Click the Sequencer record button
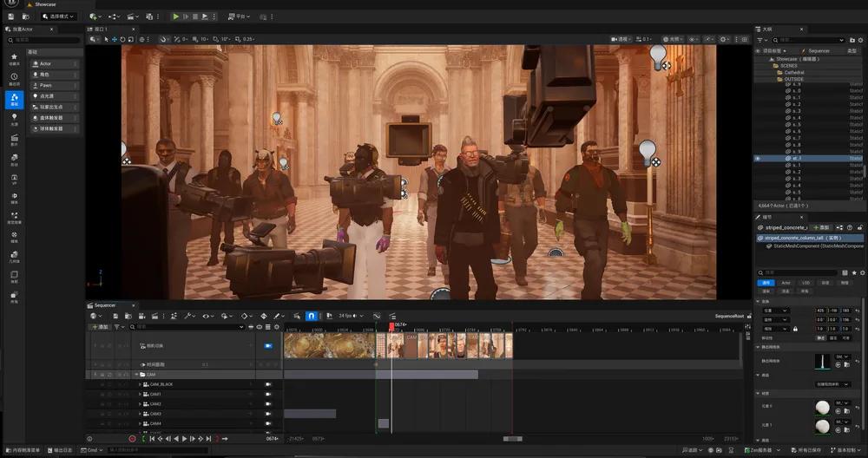Viewport: 868px width, 458px height. click(132, 439)
